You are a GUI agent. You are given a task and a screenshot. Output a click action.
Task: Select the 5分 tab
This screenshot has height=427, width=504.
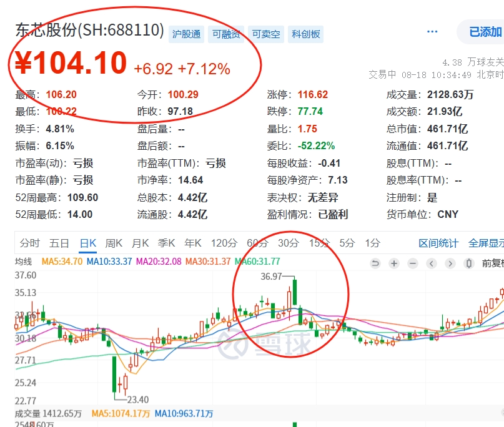[x=347, y=243]
